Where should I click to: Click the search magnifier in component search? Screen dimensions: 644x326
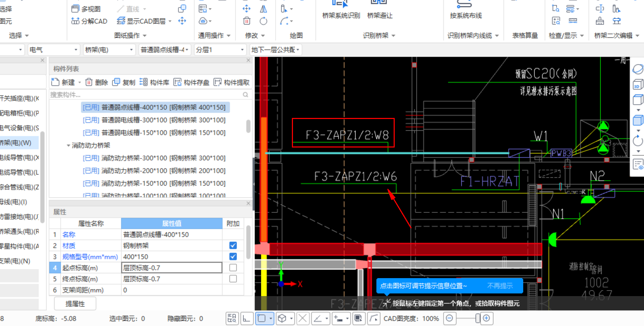pyautogui.click(x=245, y=95)
